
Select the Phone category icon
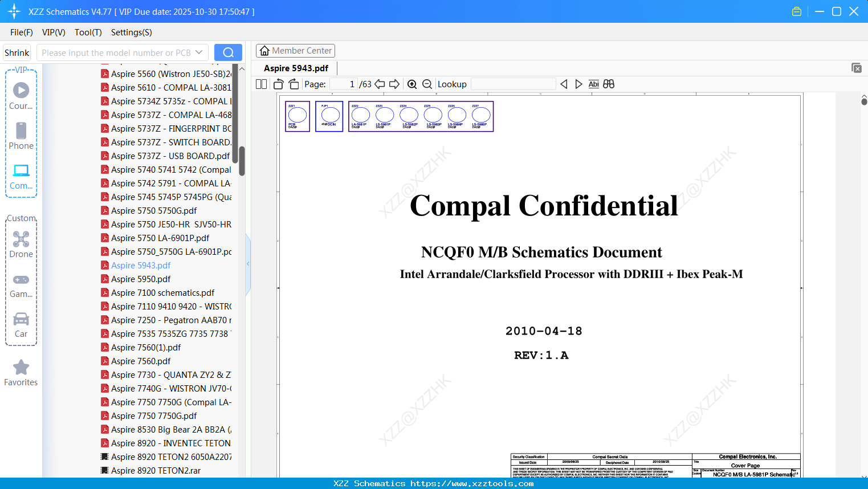pyautogui.click(x=21, y=136)
